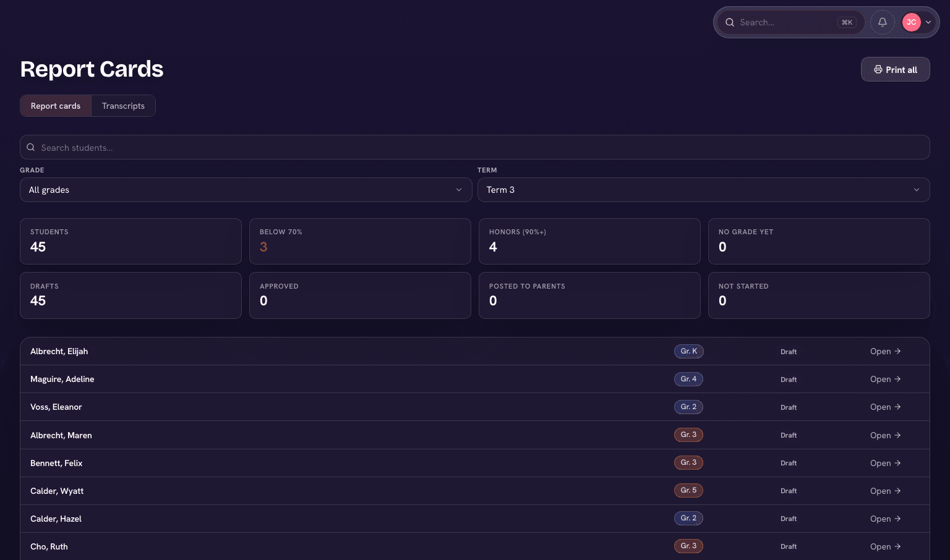Screen dimensions: 950x560
Task: Open the JC user avatar menu
Action: click(x=911, y=22)
